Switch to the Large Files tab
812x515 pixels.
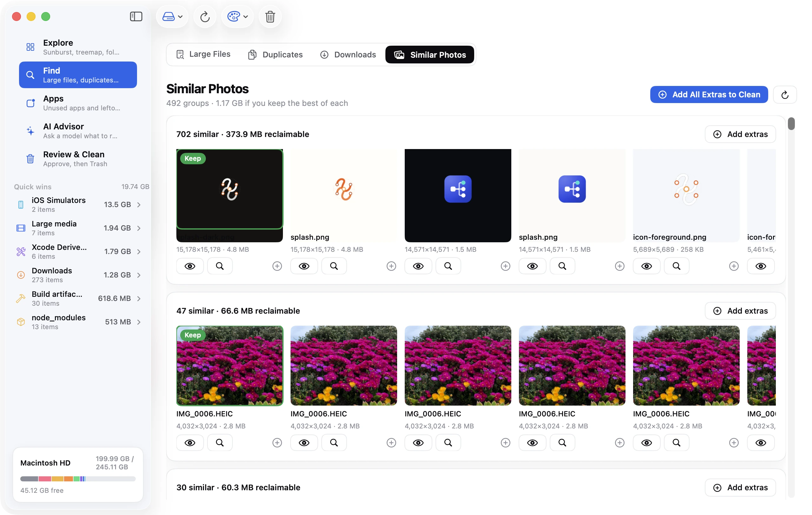pyautogui.click(x=203, y=54)
